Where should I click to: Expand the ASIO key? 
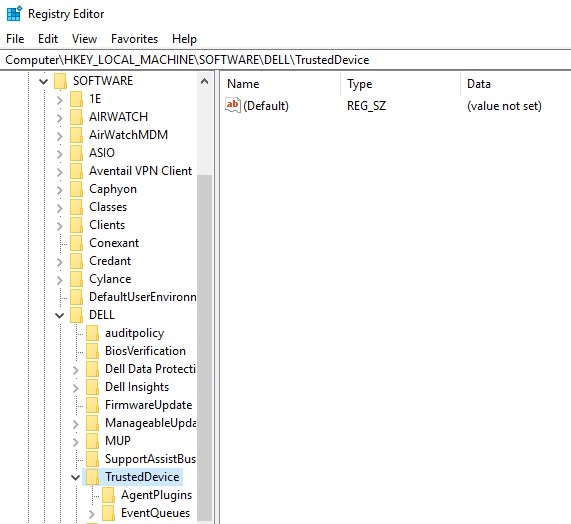click(59, 154)
